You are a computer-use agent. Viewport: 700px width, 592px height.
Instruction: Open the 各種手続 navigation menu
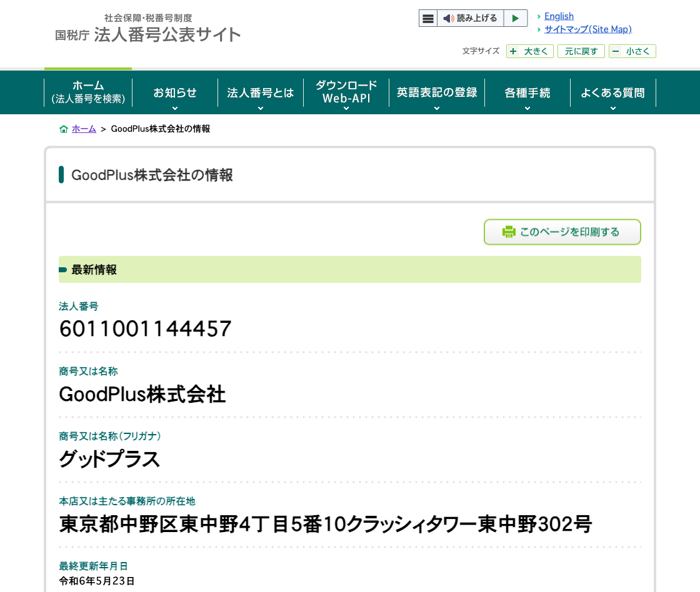(x=527, y=92)
